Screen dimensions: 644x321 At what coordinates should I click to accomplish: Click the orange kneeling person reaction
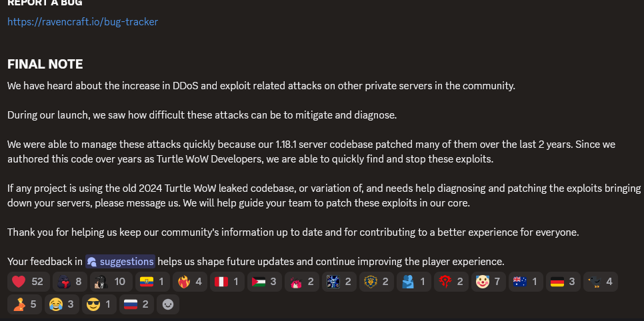point(24,304)
